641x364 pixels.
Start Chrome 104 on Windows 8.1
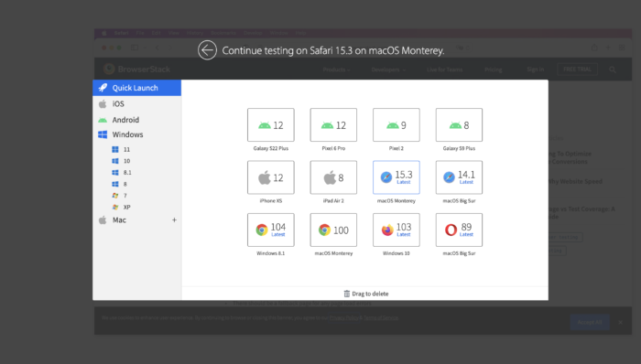coord(271,230)
